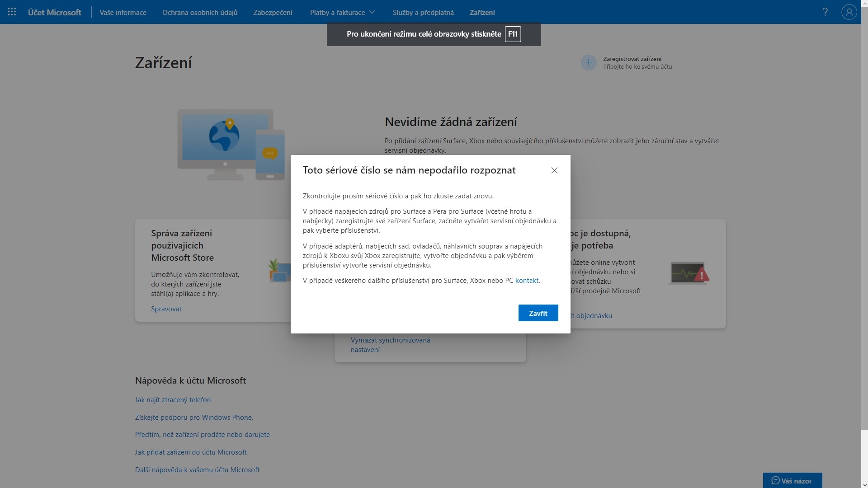Screen dimensions: 868x488
Task: Click the help question mark icon
Action: point(825,12)
